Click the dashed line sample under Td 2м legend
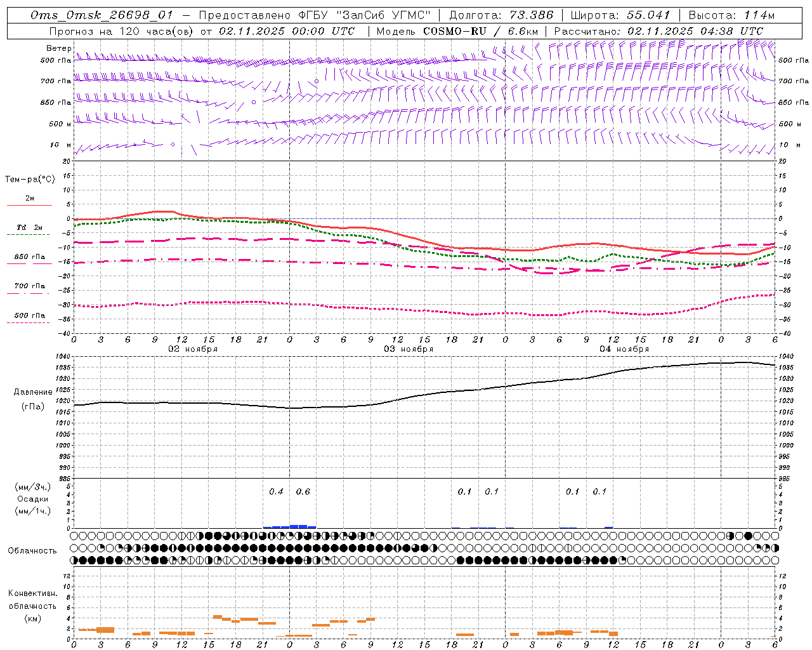The image size is (812, 650). pyautogui.click(x=29, y=235)
